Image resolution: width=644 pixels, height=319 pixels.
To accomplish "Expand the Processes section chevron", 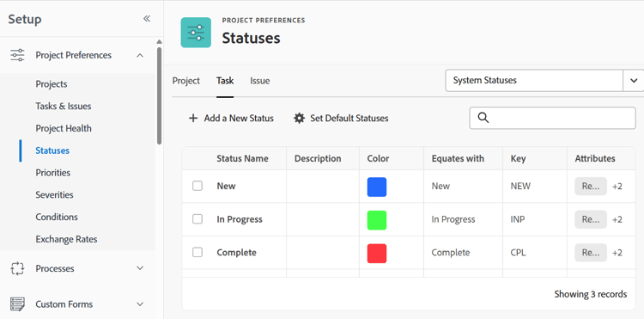I will click(140, 268).
